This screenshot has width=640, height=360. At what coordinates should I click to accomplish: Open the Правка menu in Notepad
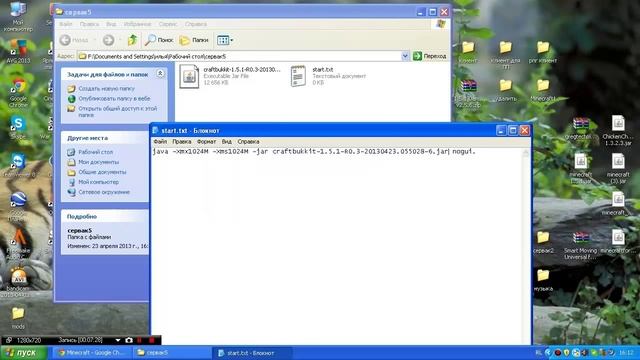click(x=182, y=142)
